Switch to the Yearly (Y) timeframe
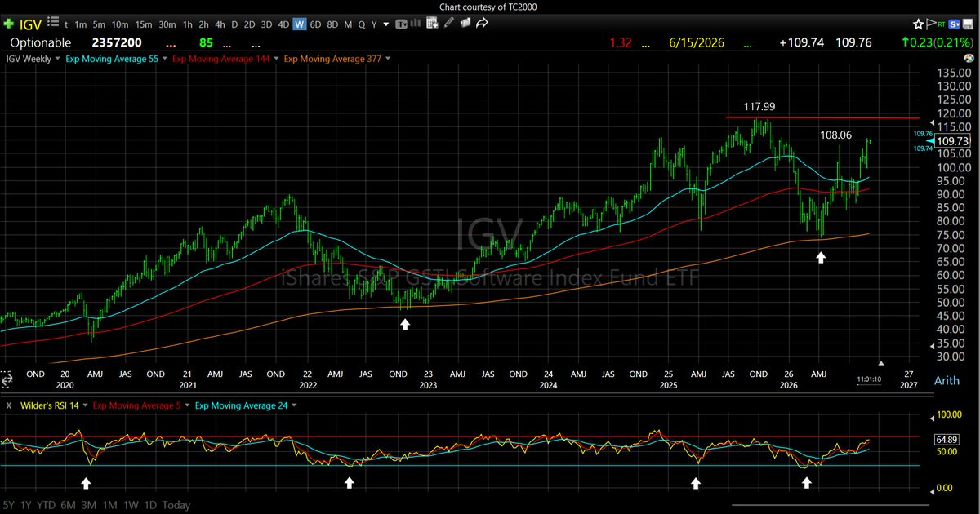 [374, 24]
